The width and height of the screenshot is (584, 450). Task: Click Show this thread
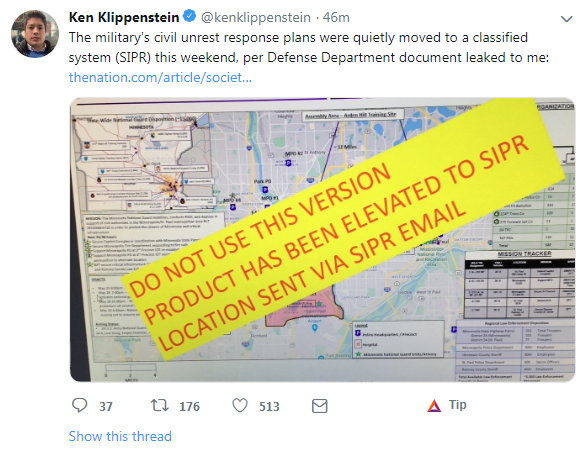point(120,436)
